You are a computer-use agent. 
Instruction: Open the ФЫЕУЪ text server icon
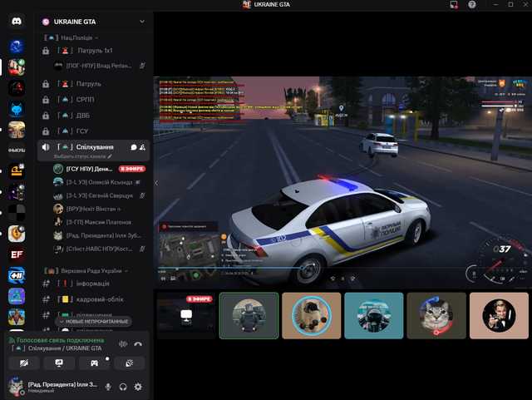[x=17, y=150]
